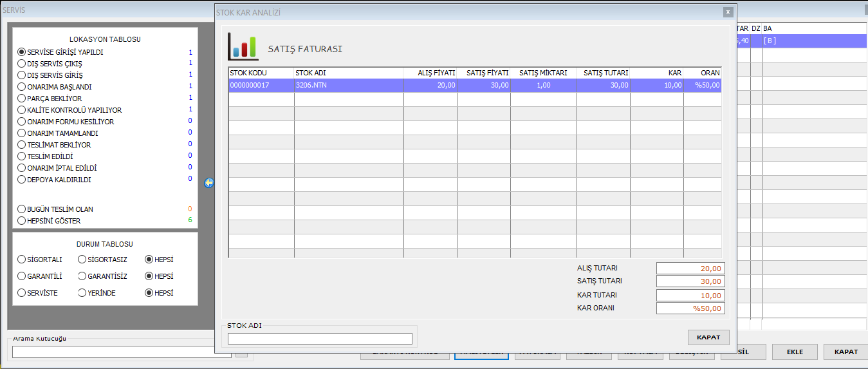Select the HEPSİNİ GÖSTER radio button
Viewport: 868px width, 369px height.
click(x=22, y=221)
